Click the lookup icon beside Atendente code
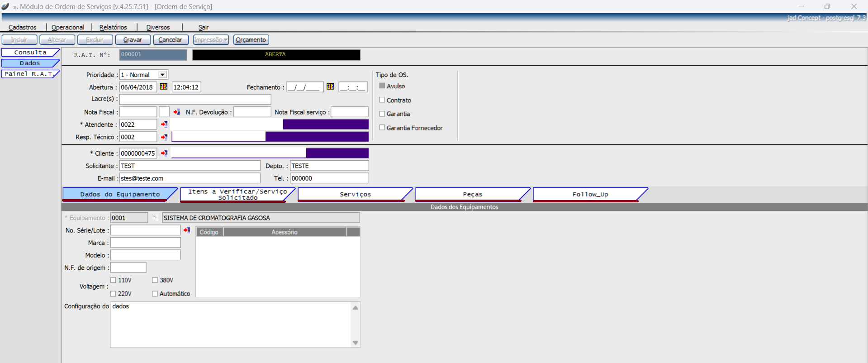The image size is (868, 363). pos(164,124)
